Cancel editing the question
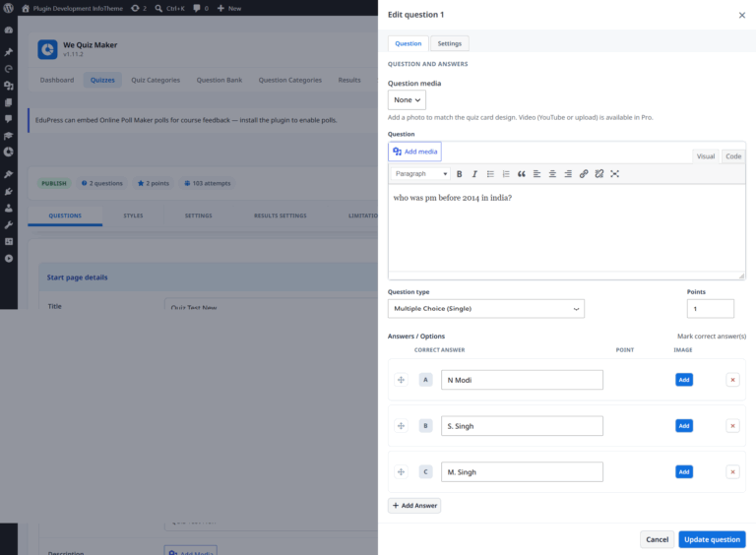 (657, 539)
